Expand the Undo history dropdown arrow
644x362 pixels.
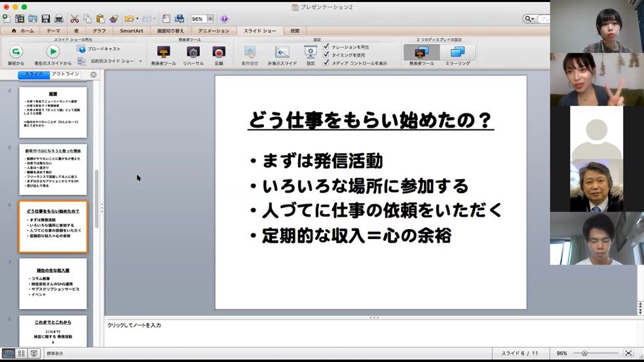click(x=137, y=19)
